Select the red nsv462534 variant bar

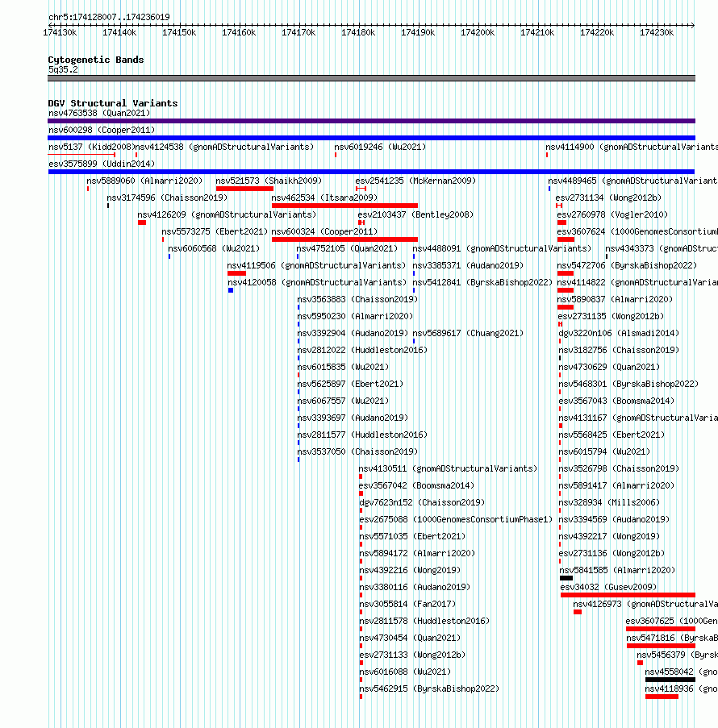344,206
